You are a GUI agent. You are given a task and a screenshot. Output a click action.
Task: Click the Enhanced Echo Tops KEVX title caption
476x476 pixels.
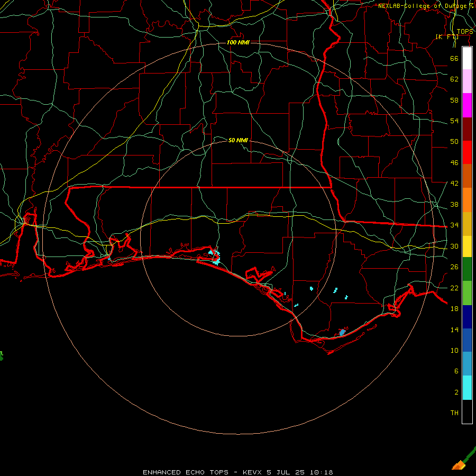(237, 472)
